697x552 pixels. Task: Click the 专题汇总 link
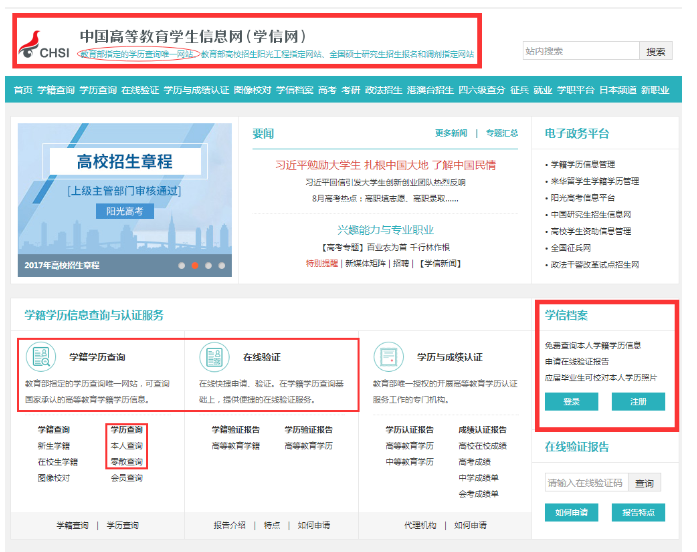(x=502, y=133)
